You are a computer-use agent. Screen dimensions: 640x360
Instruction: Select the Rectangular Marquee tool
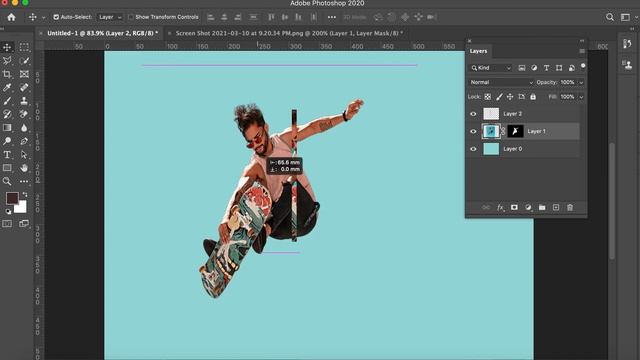24,47
